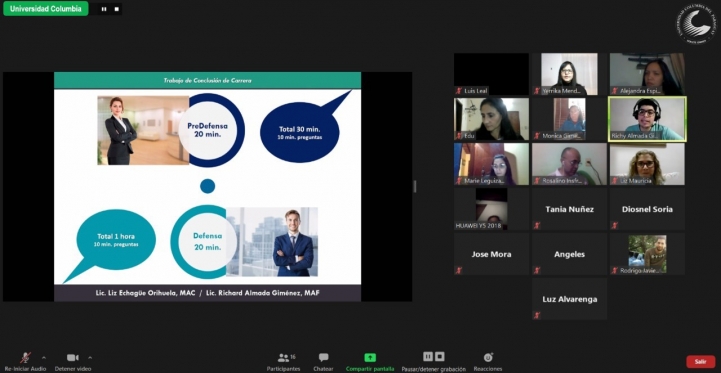Stop the recording in bottom toolbar

pos(440,356)
